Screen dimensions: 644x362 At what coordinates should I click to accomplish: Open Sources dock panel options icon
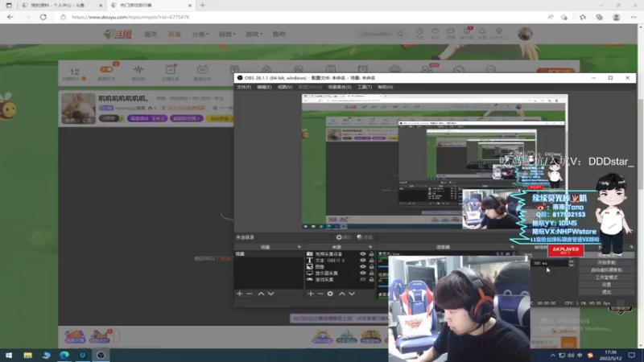(370, 247)
